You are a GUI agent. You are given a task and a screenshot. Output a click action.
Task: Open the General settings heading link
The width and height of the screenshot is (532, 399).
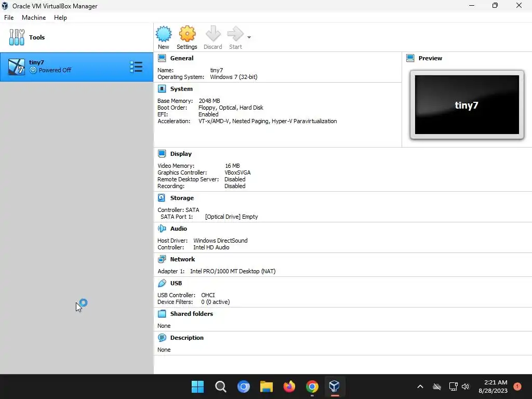[x=182, y=58]
